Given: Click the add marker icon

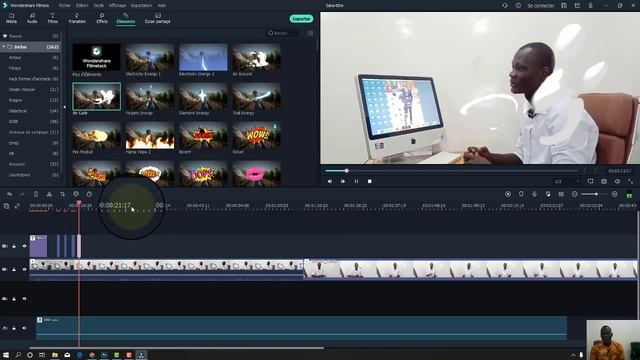Looking at the screenshot, I should [521, 194].
